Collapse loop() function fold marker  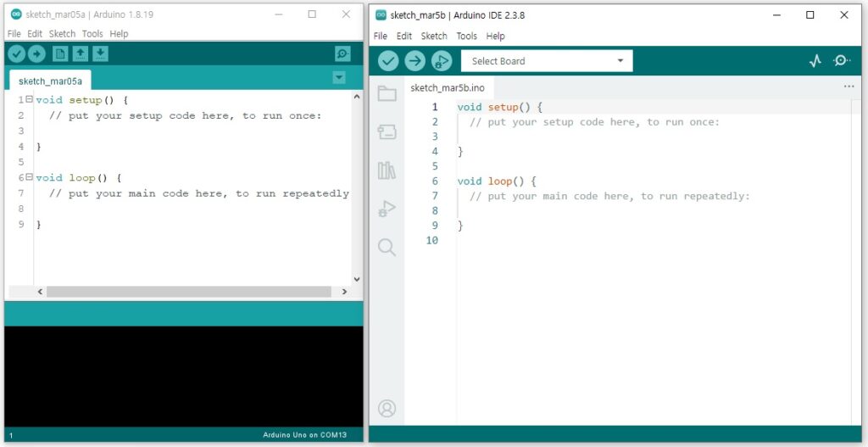pyautogui.click(x=29, y=177)
